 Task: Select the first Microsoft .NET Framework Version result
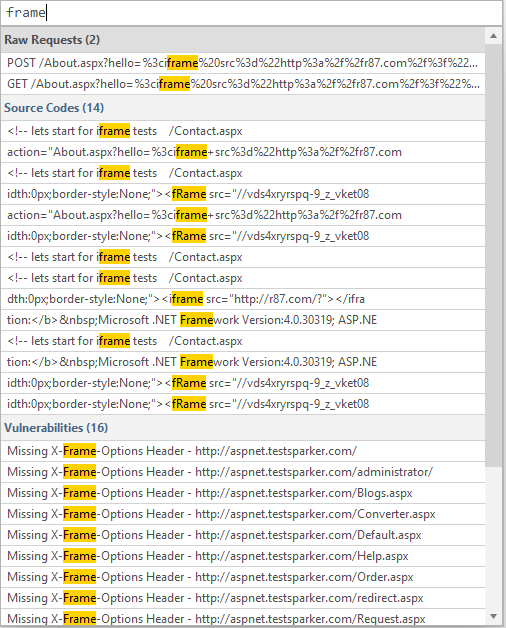243,320
